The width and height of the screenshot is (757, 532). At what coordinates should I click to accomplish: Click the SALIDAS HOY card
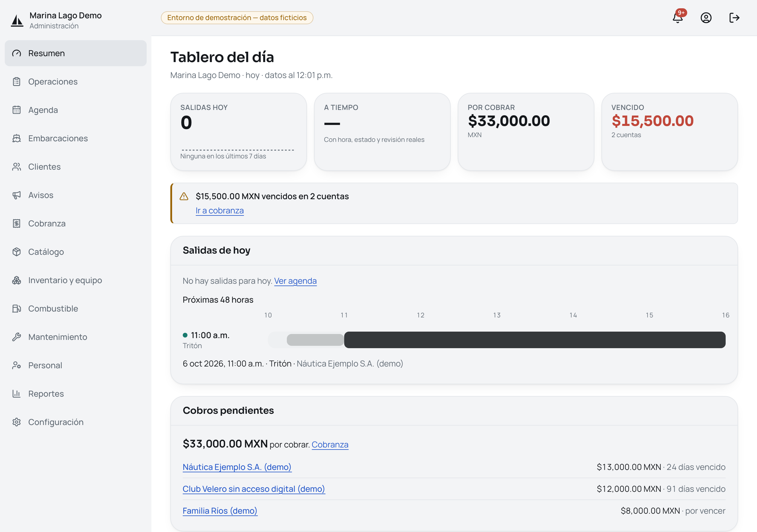[x=238, y=132]
